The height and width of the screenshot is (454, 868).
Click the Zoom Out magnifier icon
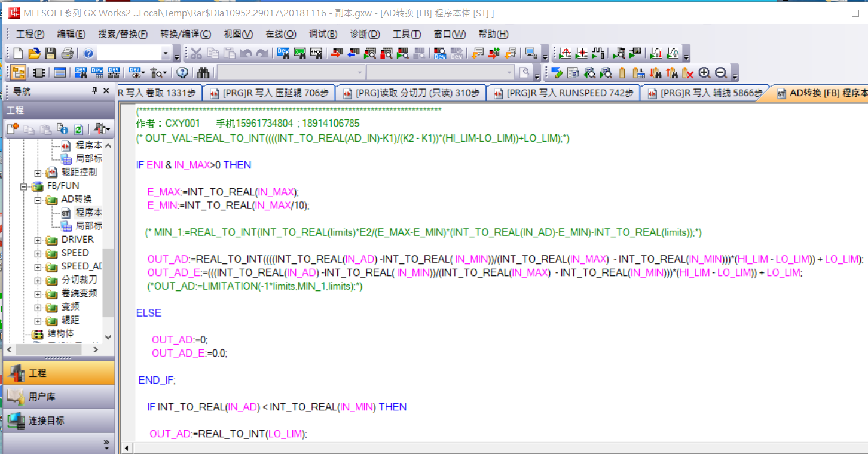pos(721,73)
